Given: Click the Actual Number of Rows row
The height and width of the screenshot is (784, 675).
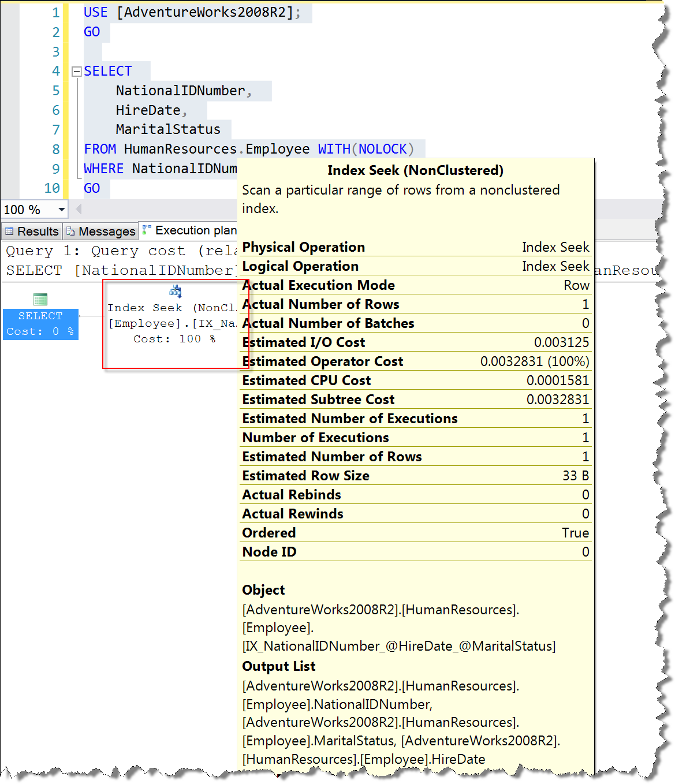Looking at the screenshot, I should tap(416, 304).
